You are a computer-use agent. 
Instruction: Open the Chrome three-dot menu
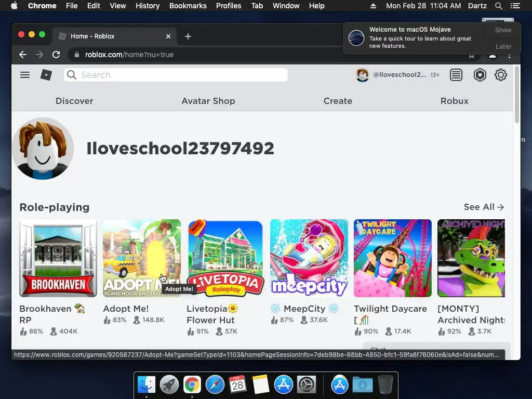pyautogui.click(x=509, y=55)
